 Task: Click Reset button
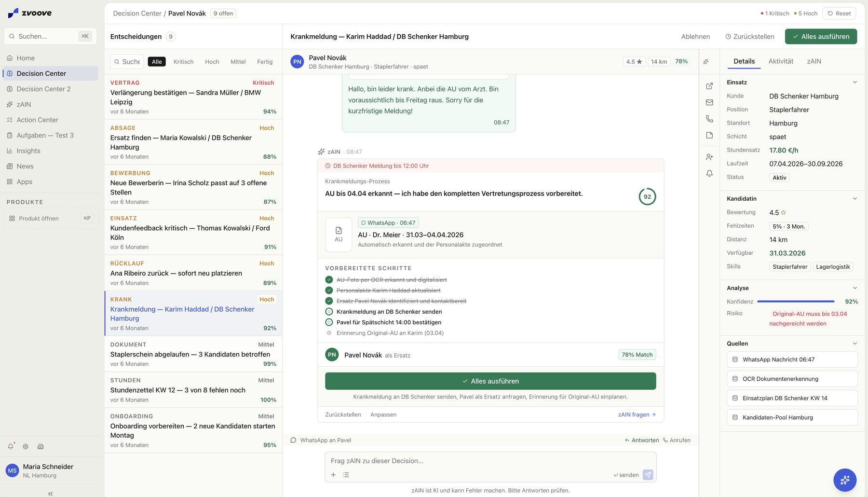[839, 14]
